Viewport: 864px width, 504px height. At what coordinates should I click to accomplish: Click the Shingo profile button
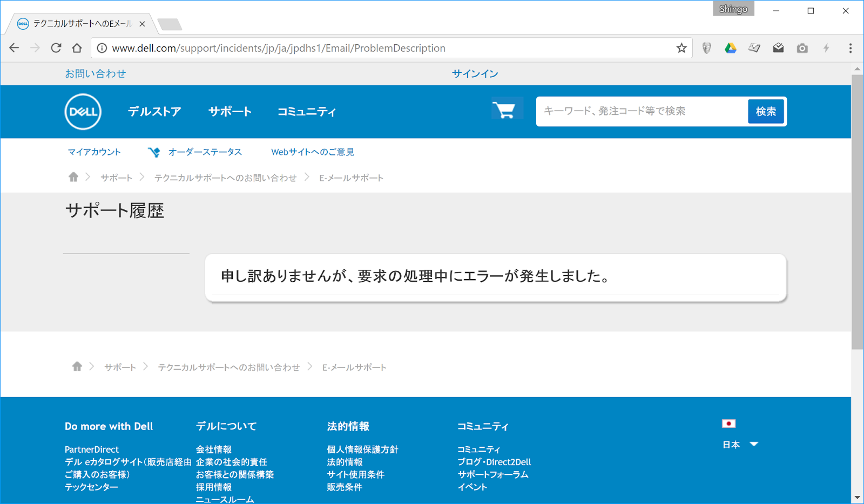pyautogui.click(x=733, y=9)
